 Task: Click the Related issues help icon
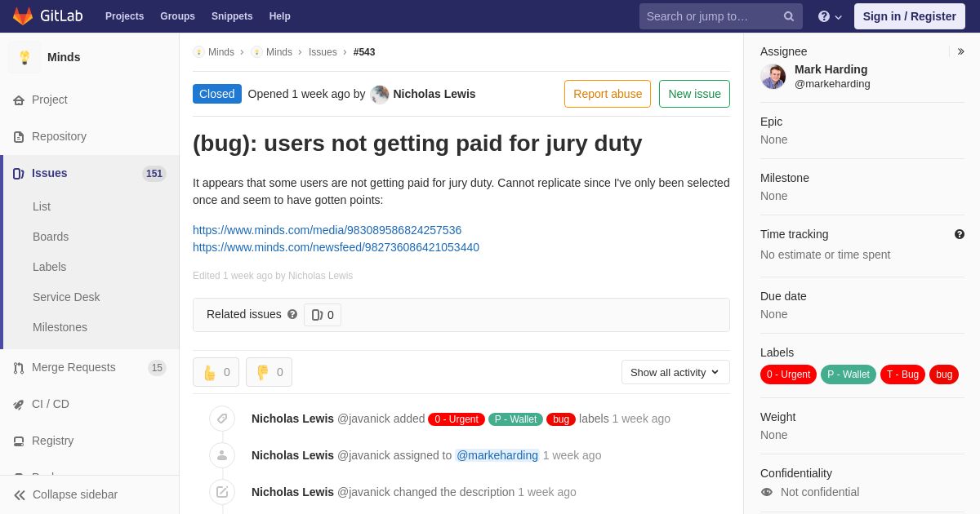click(292, 314)
